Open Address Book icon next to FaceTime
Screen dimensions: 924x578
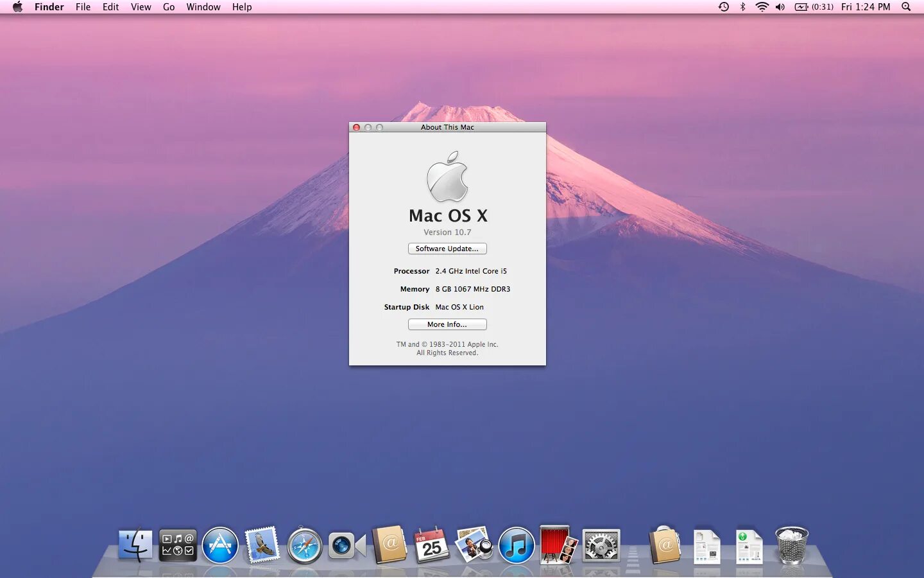tap(389, 545)
